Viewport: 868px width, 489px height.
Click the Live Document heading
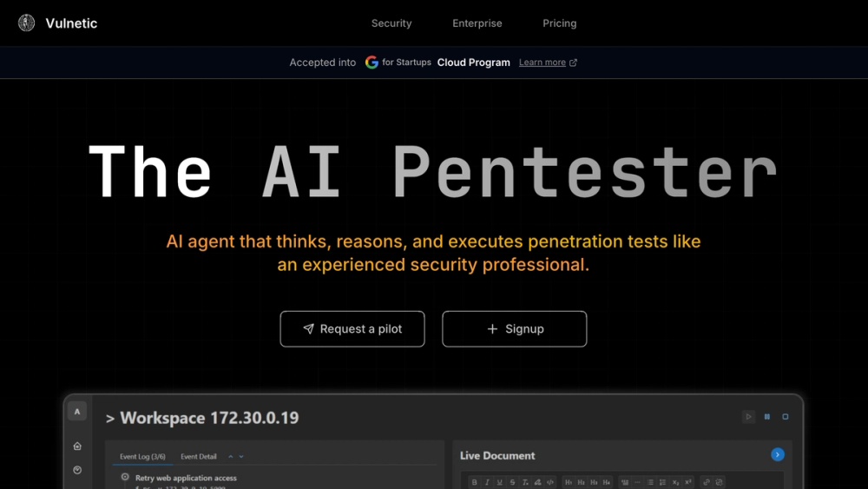497,456
